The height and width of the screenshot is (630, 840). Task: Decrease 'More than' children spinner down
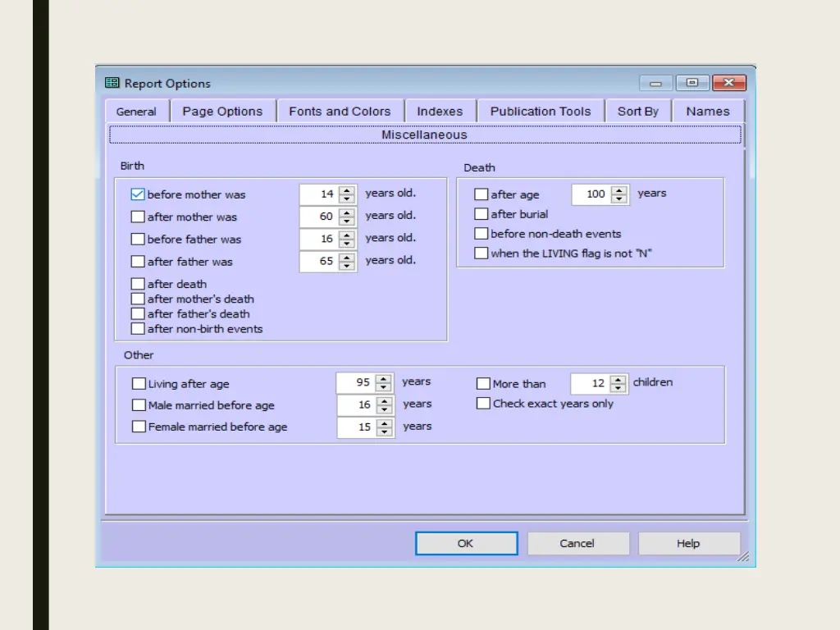(x=619, y=388)
